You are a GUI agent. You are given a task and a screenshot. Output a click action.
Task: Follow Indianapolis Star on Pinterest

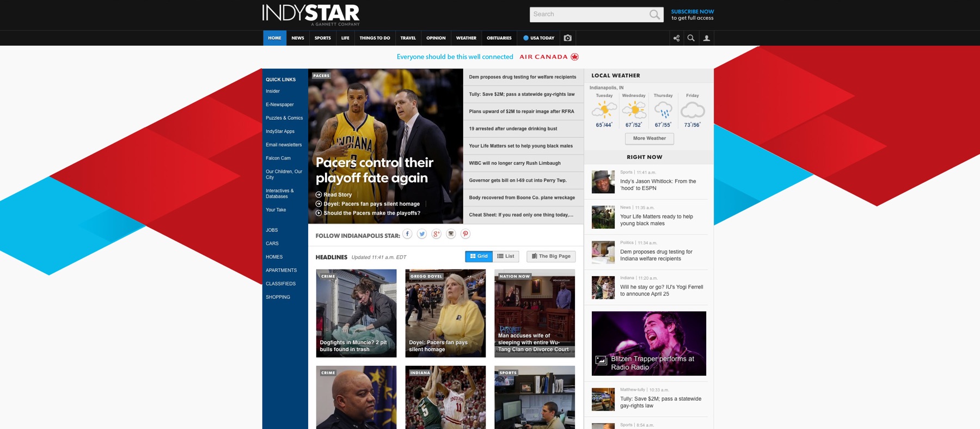pos(465,234)
